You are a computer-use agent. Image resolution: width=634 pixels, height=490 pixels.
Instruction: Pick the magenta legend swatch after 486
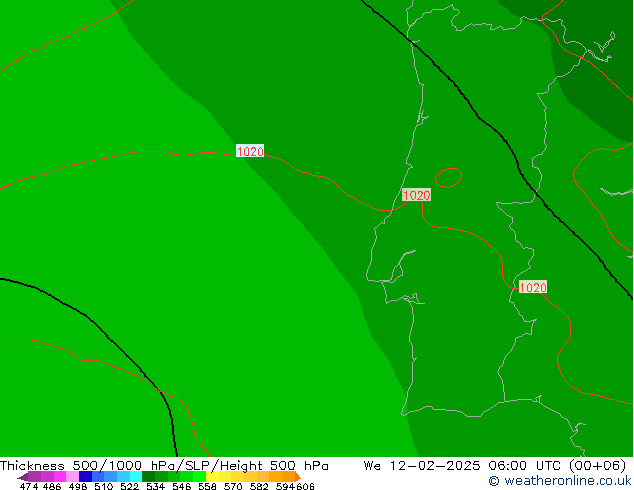pyautogui.click(x=60, y=476)
